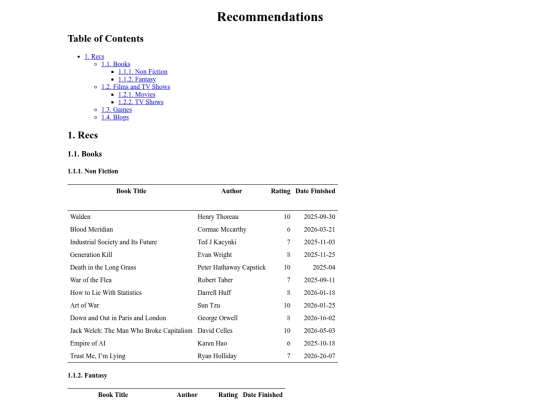Click the date '2026-01-25'
Image resolution: width=540 pixels, height=405 pixels.
[x=319, y=305]
